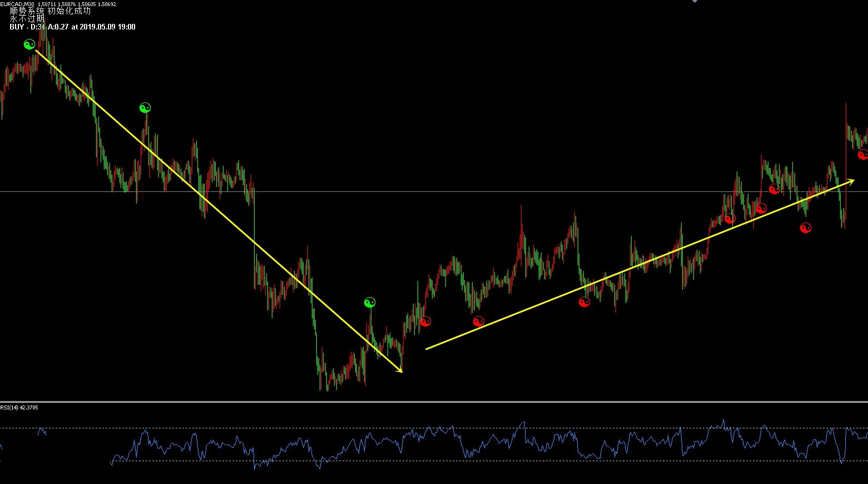The image size is (868, 484).
Task: Click the 永不过期 text label
Action: click(27, 19)
